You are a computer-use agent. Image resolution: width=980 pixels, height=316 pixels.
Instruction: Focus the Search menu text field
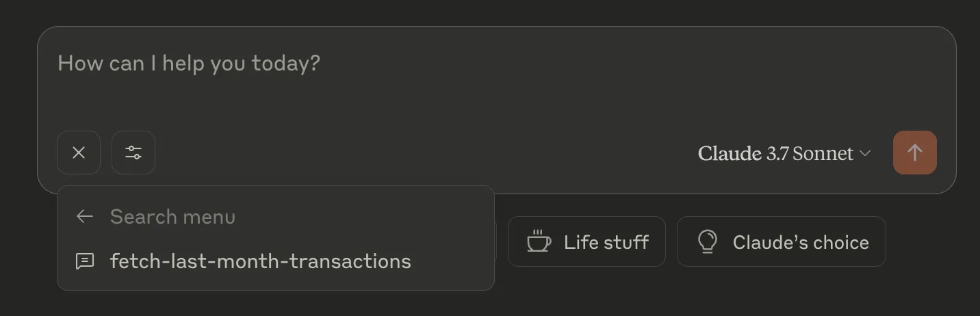click(x=287, y=217)
